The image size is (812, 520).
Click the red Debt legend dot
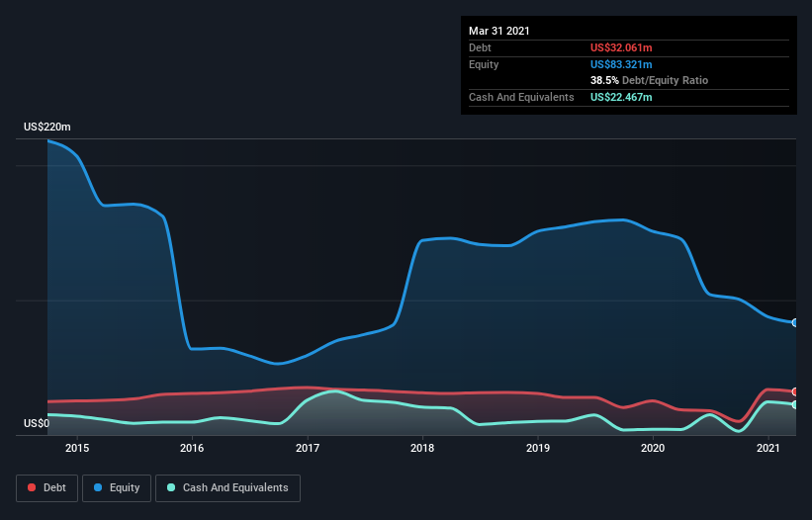32,487
